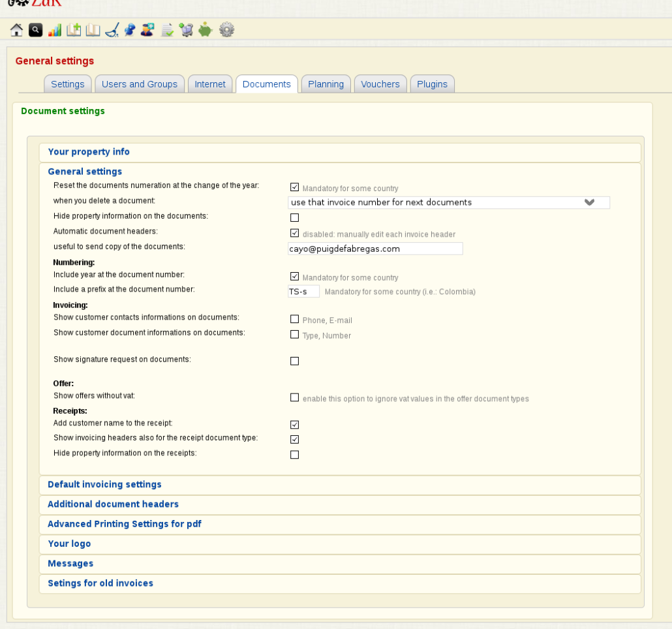Open the bar chart statistics icon

click(55, 29)
